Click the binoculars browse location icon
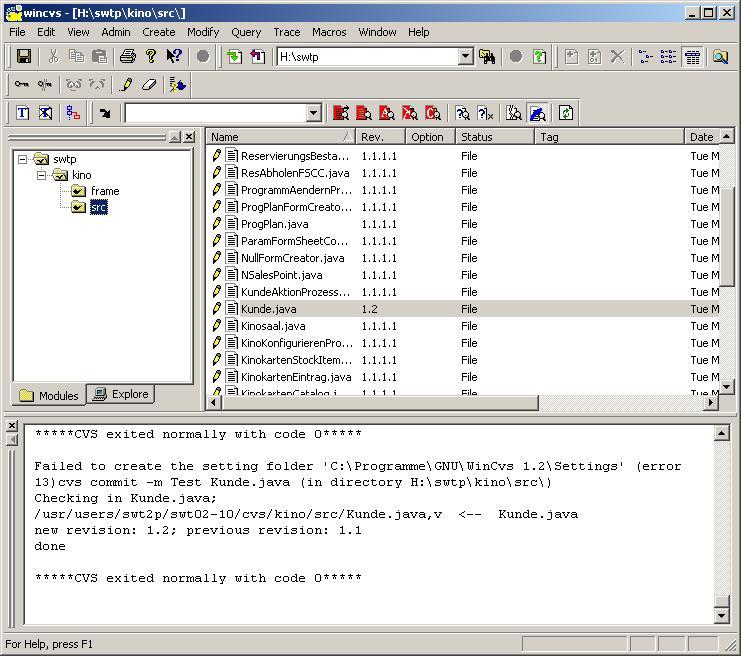 (487, 57)
